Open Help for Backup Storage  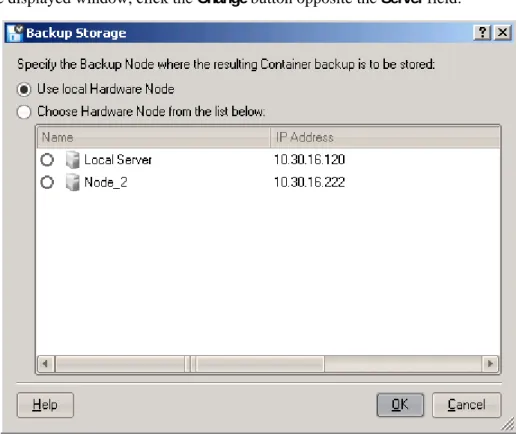click(x=45, y=405)
